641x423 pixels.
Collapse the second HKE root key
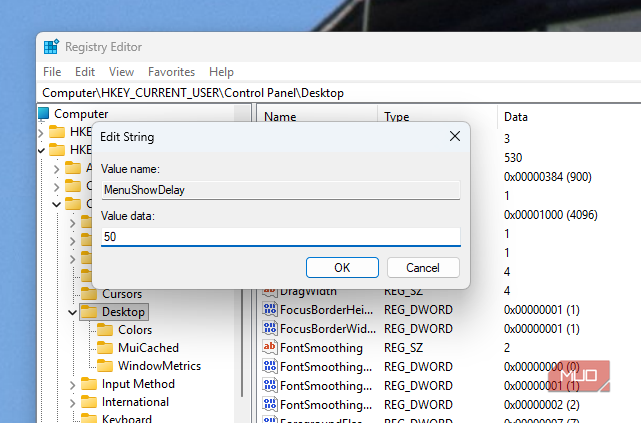[41, 150]
